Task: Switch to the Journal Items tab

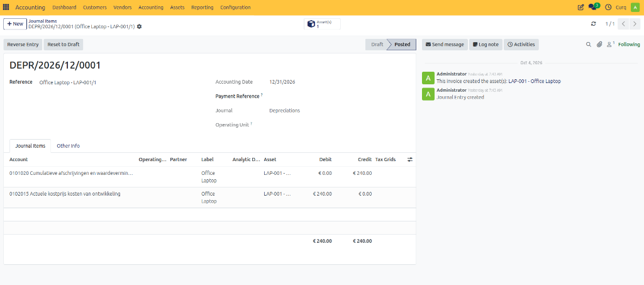Action: 30,146
